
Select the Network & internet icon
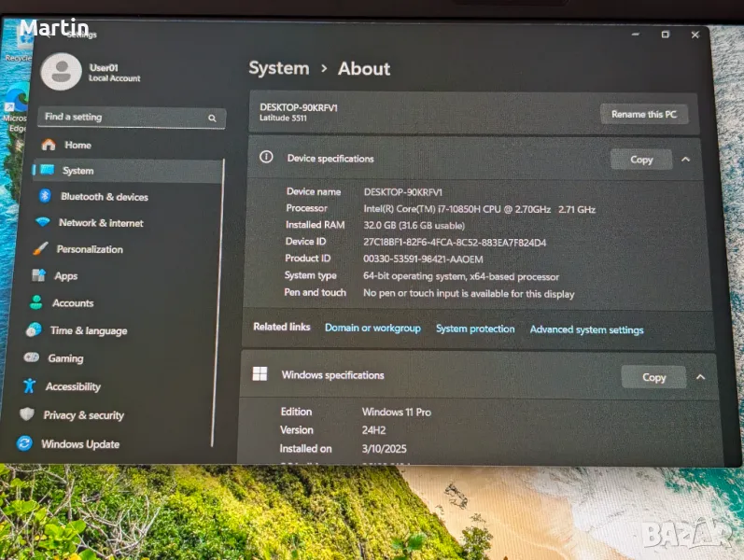42,223
